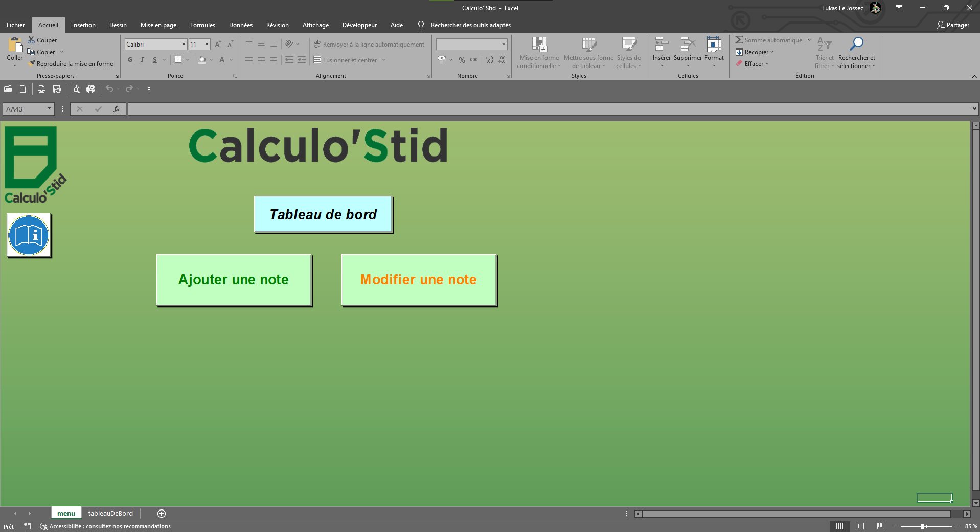Click the Couper scissors icon

[31, 40]
